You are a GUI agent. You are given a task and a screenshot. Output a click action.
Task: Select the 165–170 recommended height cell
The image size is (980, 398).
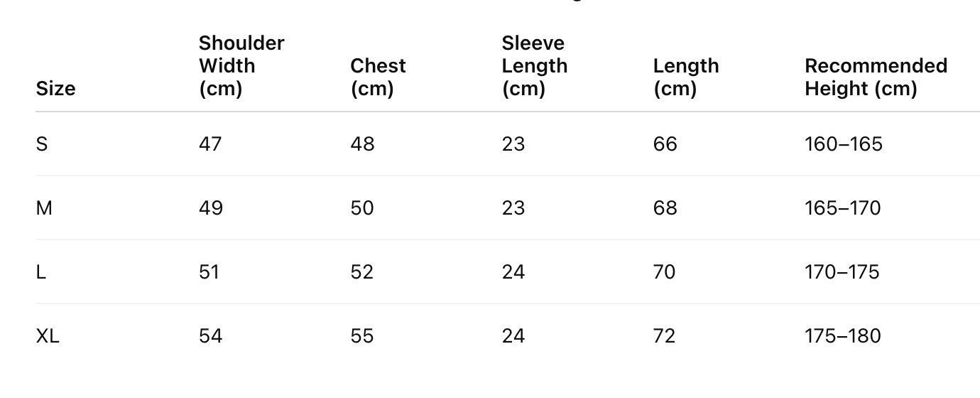tap(843, 208)
